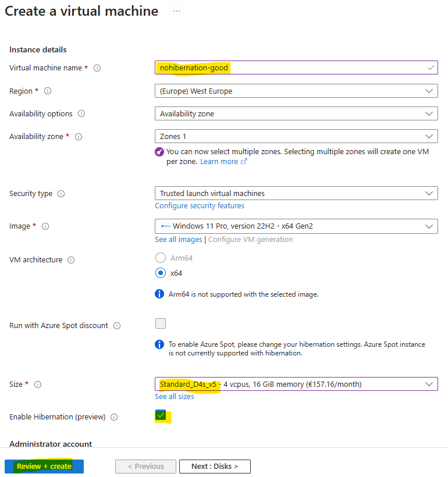The height and width of the screenshot is (477, 448).
Task: Select the Arm64 architecture radio button
Action: 161,258
